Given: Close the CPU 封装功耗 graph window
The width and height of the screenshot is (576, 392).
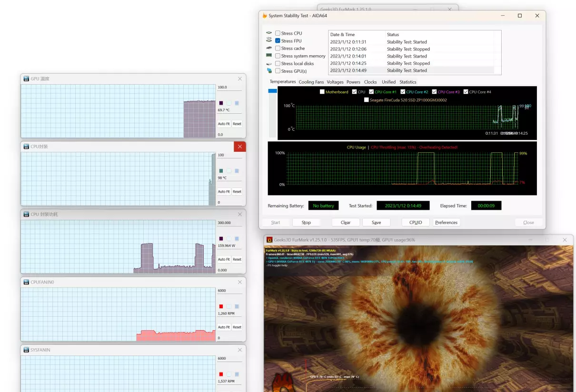Looking at the screenshot, I should (x=240, y=214).
